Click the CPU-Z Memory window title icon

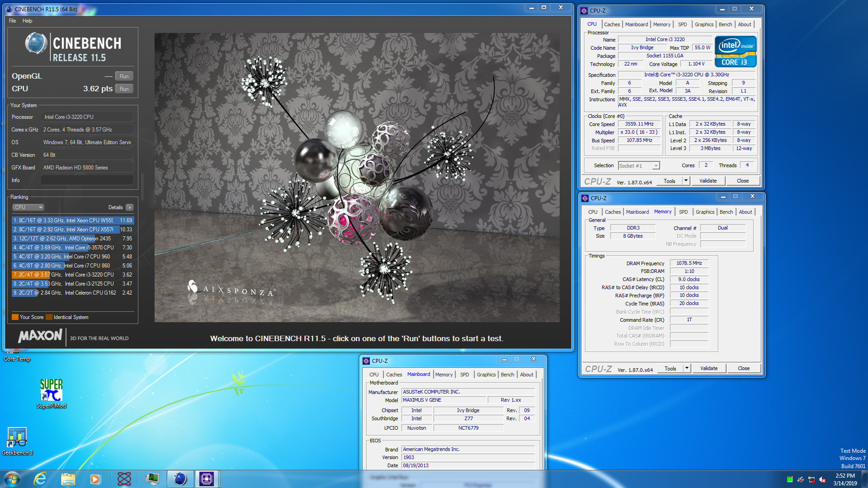tap(585, 198)
